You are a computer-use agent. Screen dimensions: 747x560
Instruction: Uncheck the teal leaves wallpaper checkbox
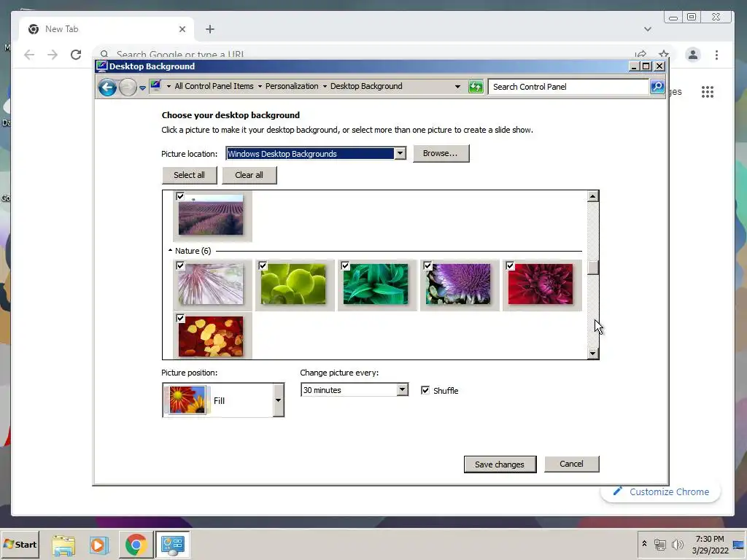point(345,265)
